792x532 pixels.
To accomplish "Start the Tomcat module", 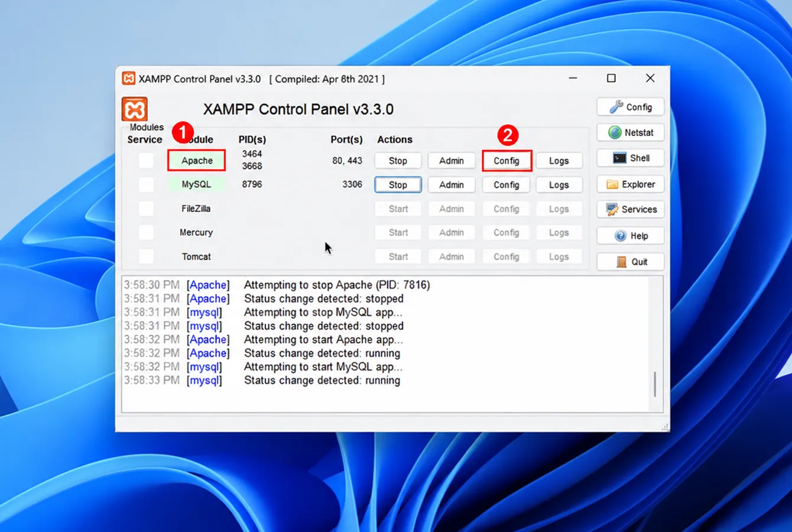I will click(398, 257).
